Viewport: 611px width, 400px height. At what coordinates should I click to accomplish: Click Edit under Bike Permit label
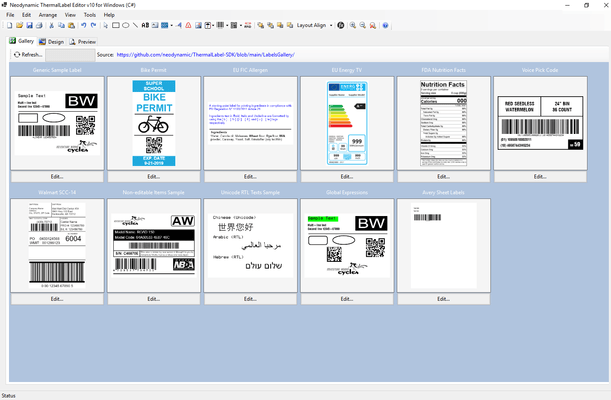click(x=154, y=176)
